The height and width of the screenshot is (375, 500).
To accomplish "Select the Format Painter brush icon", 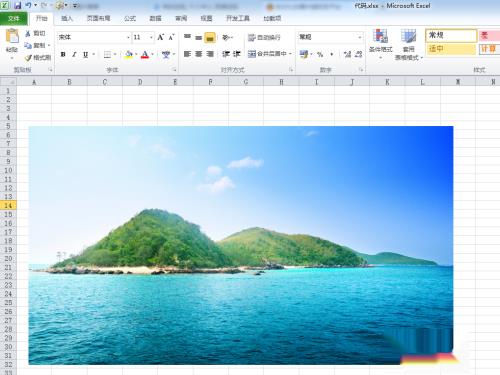I will (28, 58).
